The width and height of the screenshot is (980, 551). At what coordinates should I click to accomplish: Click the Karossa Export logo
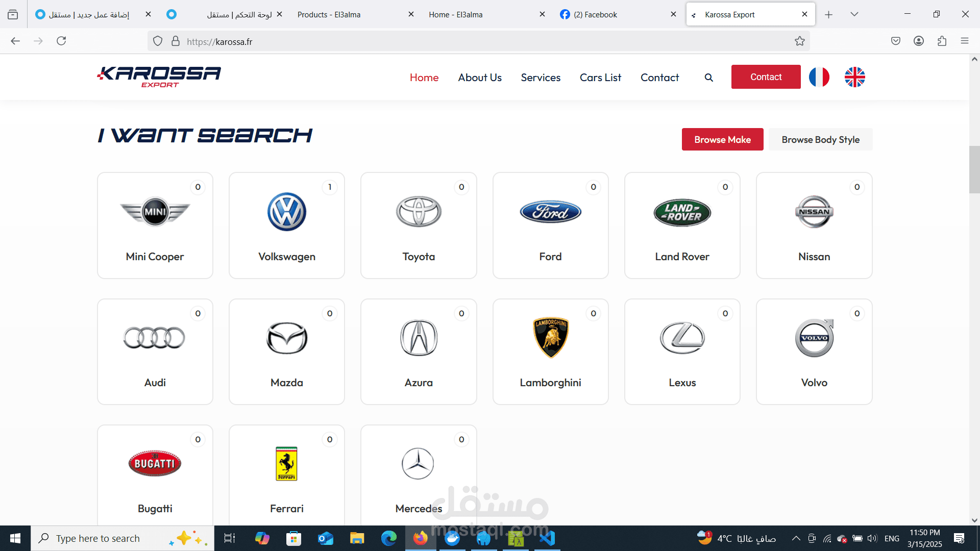[x=159, y=77]
